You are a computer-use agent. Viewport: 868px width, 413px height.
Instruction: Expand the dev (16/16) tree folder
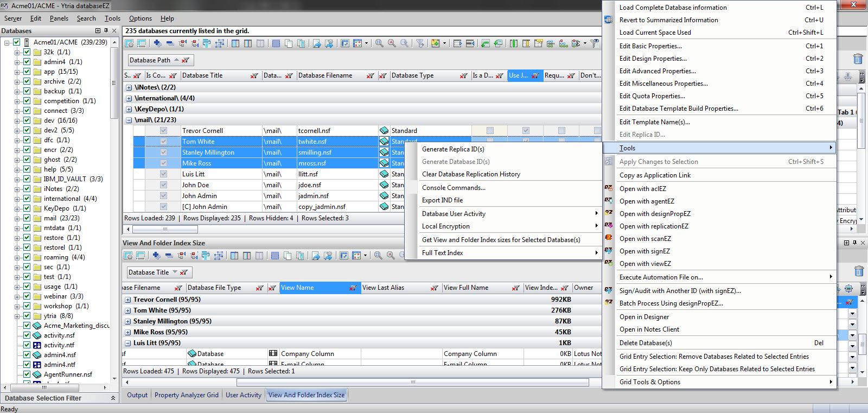point(17,120)
